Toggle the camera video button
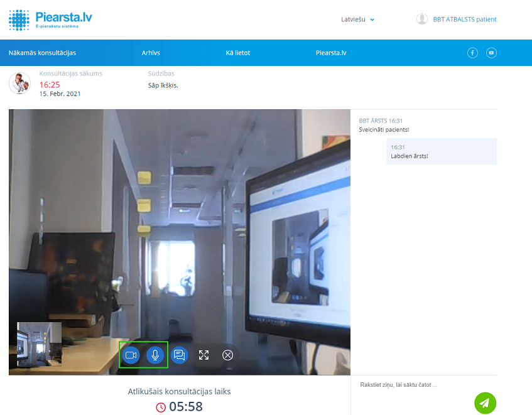532x415 pixels. pyautogui.click(x=131, y=355)
